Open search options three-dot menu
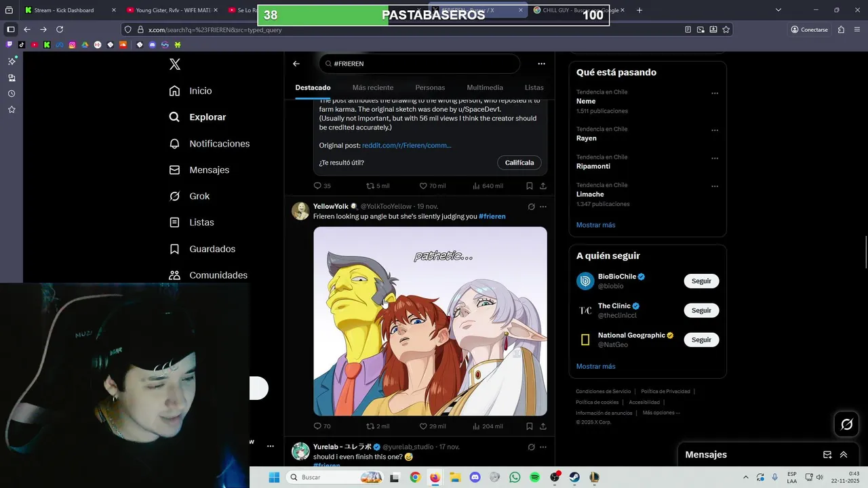This screenshot has height=488, width=868. (541, 64)
